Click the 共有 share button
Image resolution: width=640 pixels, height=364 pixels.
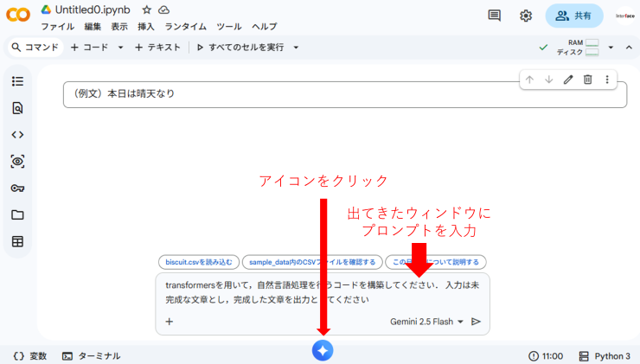(574, 16)
